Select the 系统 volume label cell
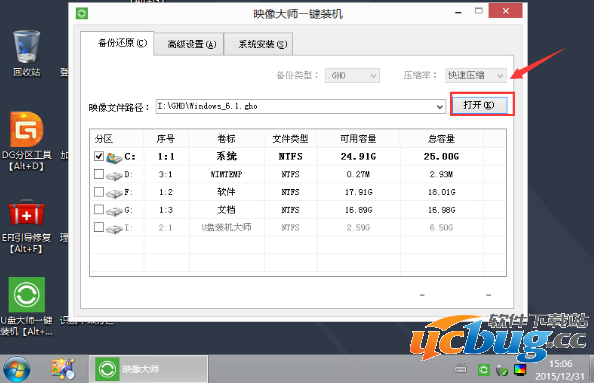The height and width of the screenshot is (383, 594). pyautogui.click(x=227, y=156)
